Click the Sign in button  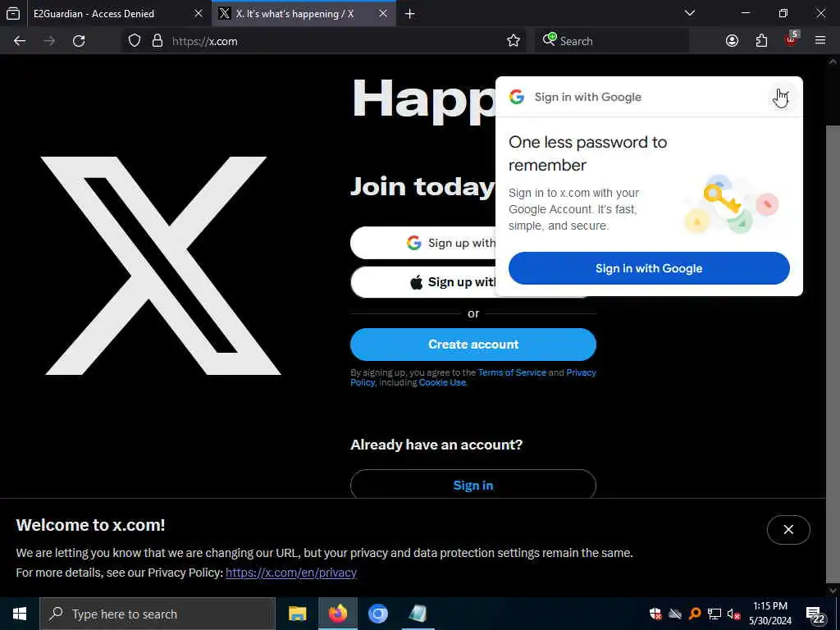click(x=473, y=485)
